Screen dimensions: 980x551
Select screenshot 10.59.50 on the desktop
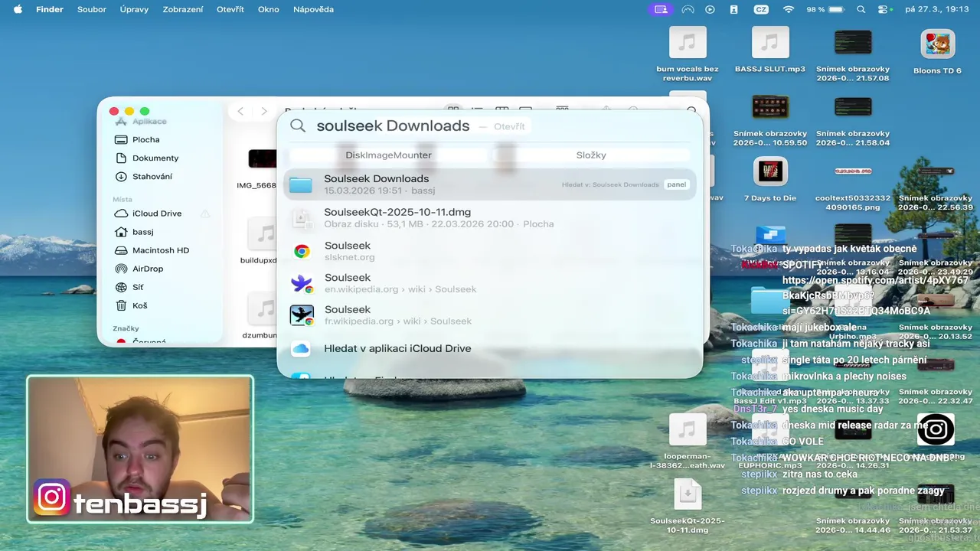770,107
